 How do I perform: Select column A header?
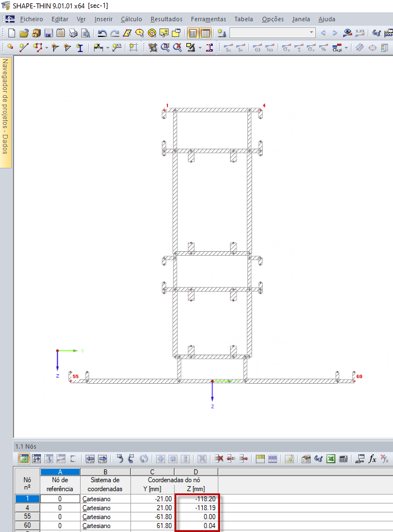tap(60, 472)
